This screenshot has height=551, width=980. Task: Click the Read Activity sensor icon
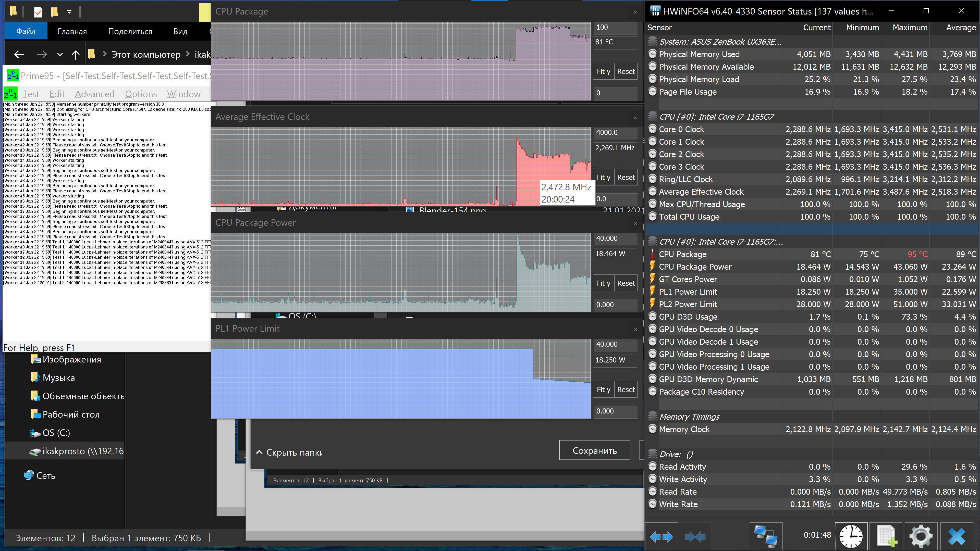pos(653,467)
